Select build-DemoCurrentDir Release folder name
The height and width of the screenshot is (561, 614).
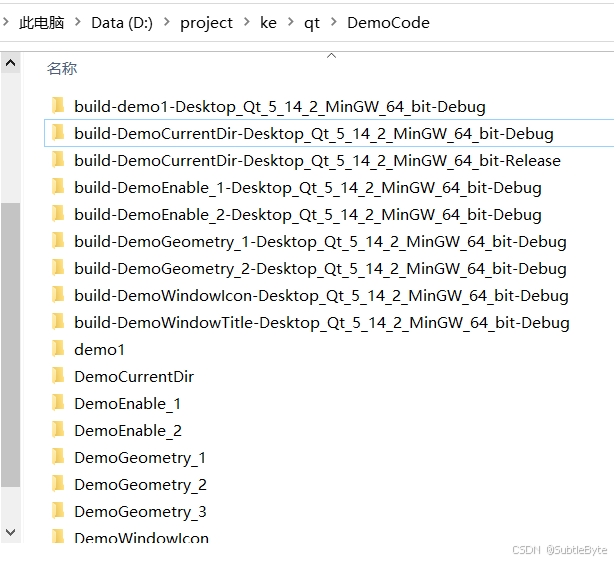click(318, 161)
